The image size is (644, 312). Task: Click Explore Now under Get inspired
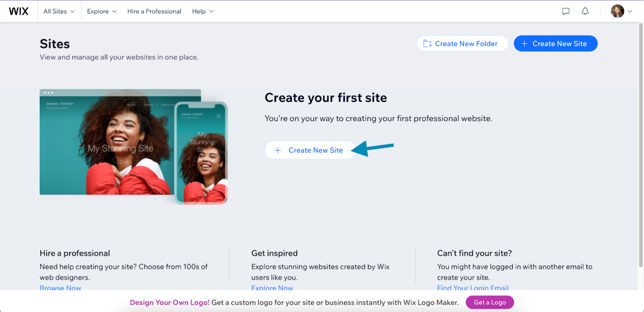point(272,288)
